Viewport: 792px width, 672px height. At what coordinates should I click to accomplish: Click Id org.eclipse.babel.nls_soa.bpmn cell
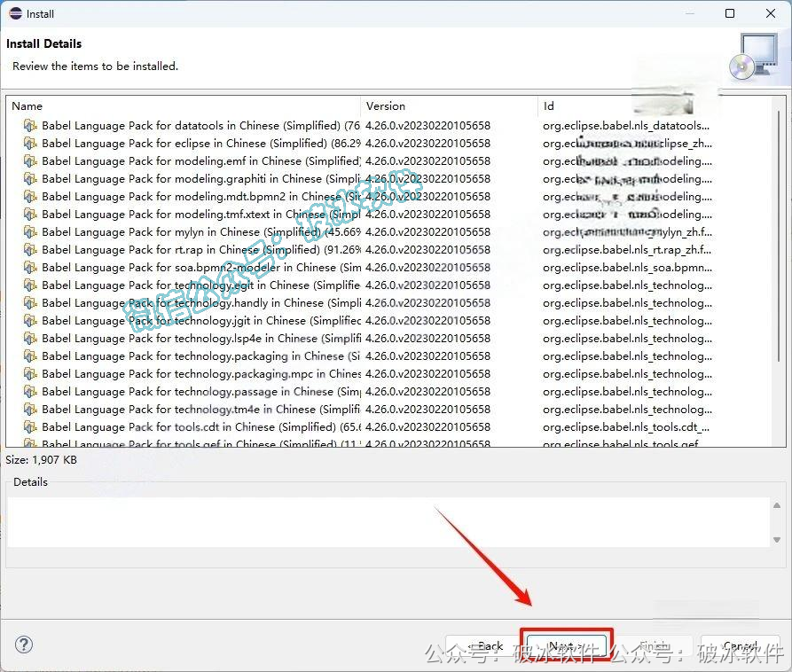tap(627, 267)
